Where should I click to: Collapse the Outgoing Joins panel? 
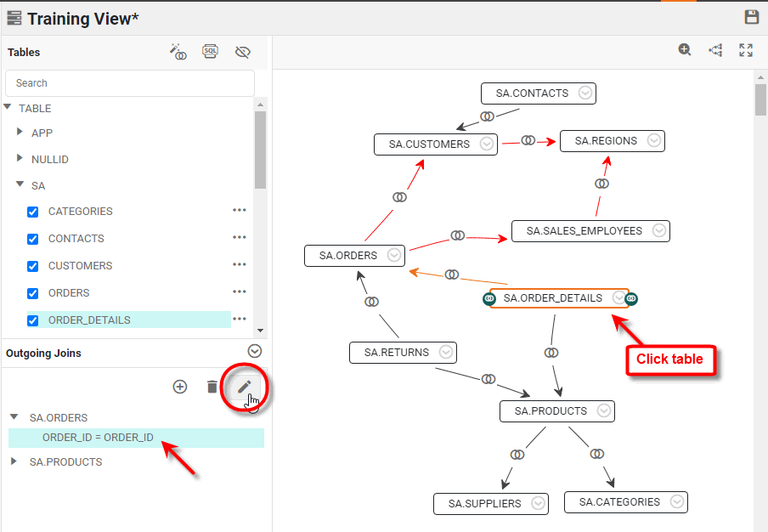pos(254,351)
